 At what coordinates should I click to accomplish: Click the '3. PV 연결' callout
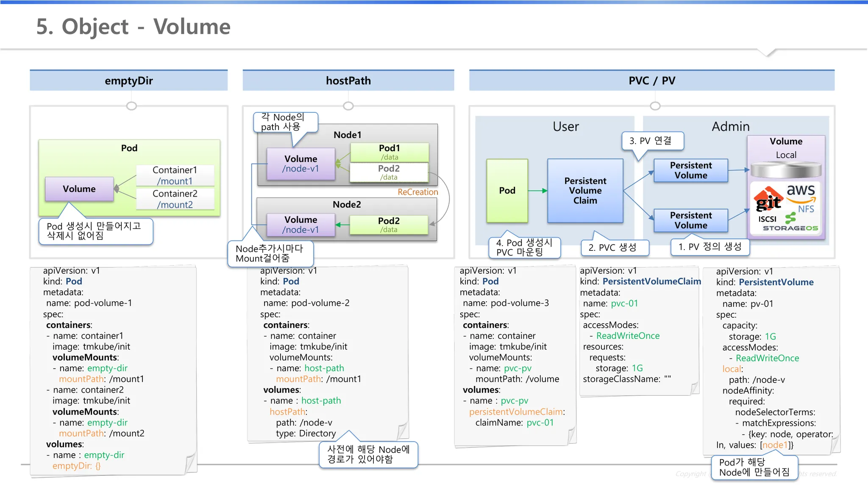[x=652, y=141]
